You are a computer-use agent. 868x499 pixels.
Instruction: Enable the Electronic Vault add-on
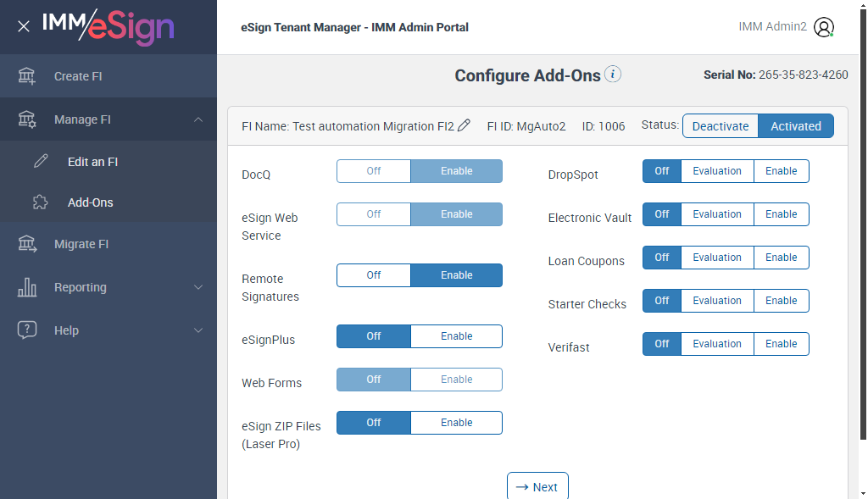pyautogui.click(x=781, y=214)
